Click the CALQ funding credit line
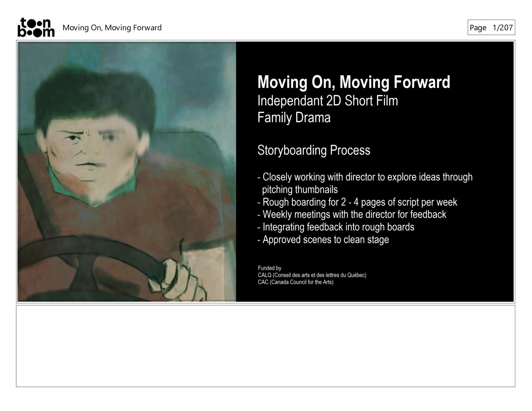The height and width of the screenshot is (411, 532). pyautogui.click(x=312, y=275)
